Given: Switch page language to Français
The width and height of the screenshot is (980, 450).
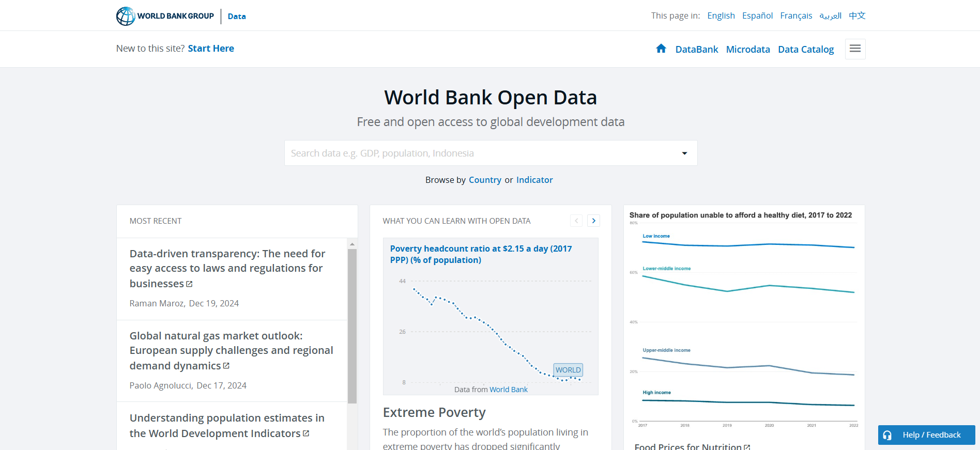Looking at the screenshot, I should pos(796,15).
